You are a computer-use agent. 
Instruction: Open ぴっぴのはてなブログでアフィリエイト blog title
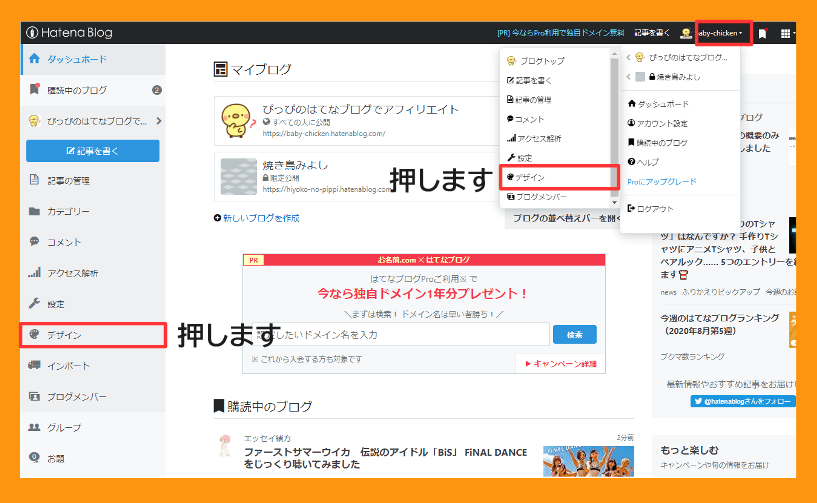point(361,109)
